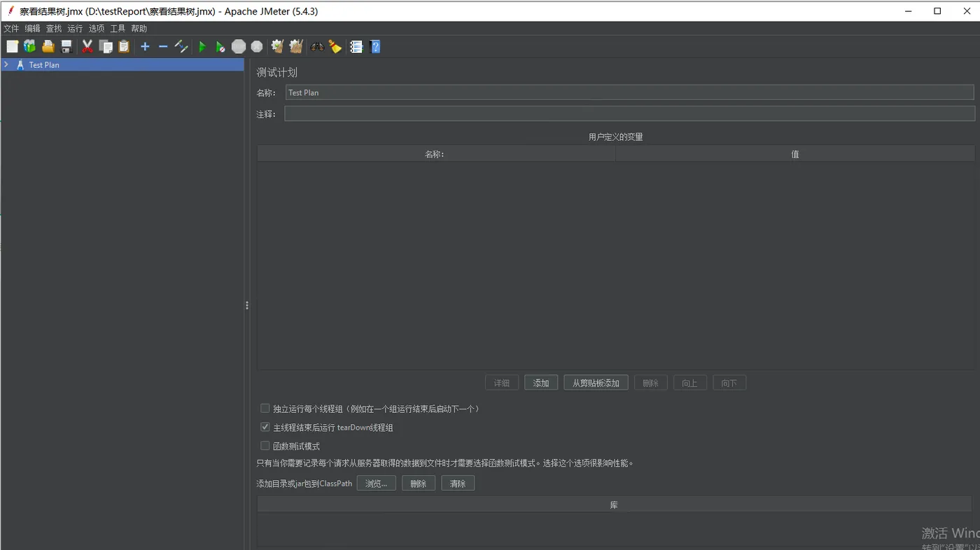Open the 运行 menu
This screenshot has width=980, height=550.
click(x=75, y=29)
